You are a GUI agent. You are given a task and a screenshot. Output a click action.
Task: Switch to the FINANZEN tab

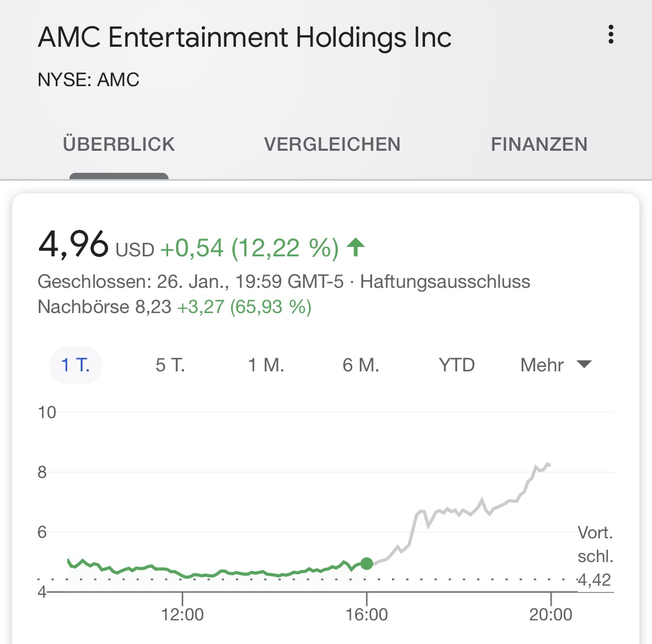coord(540,144)
